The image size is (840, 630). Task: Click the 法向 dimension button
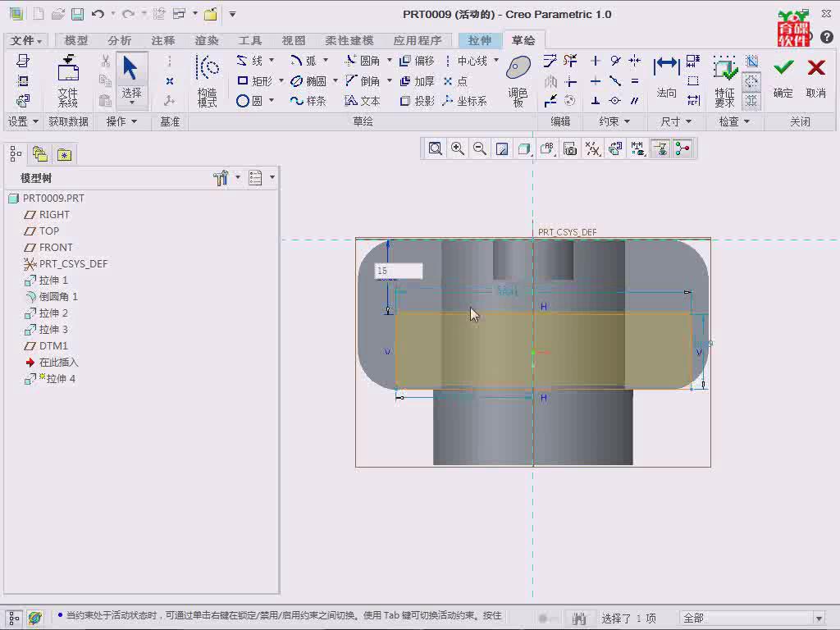(666, 78)
